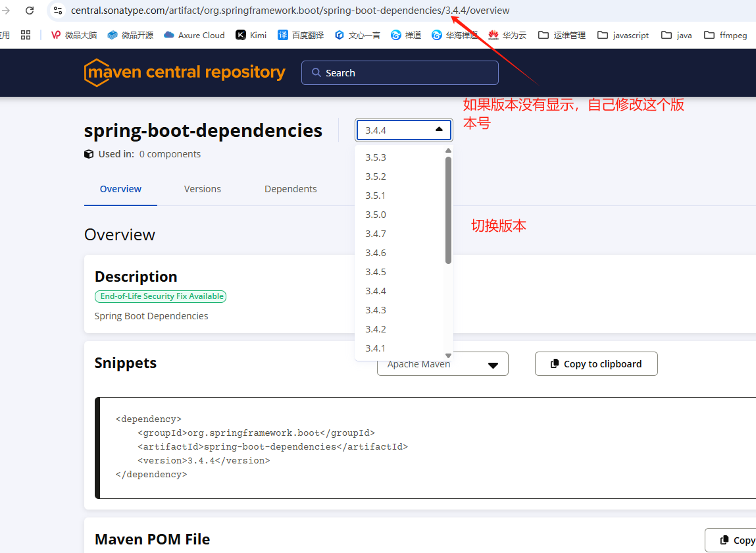756x553 pixels.
Task: Open the 禅道 bookmark
Action: click(405, 35)
